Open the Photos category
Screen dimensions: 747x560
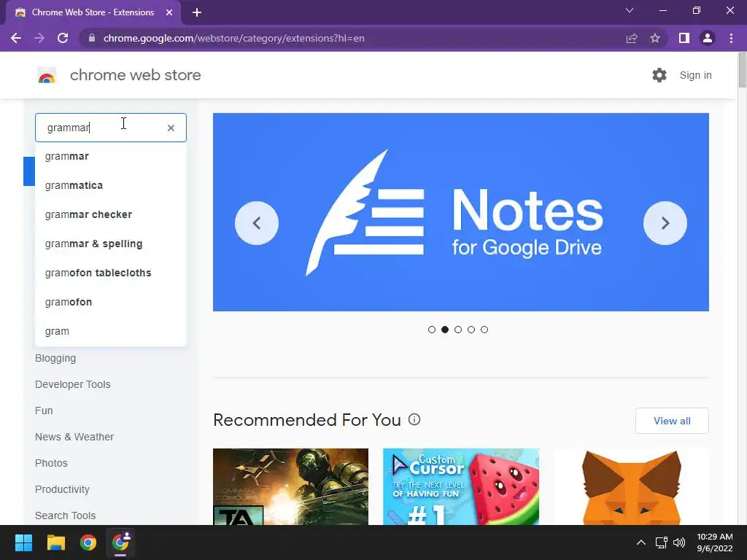point(51,463)
